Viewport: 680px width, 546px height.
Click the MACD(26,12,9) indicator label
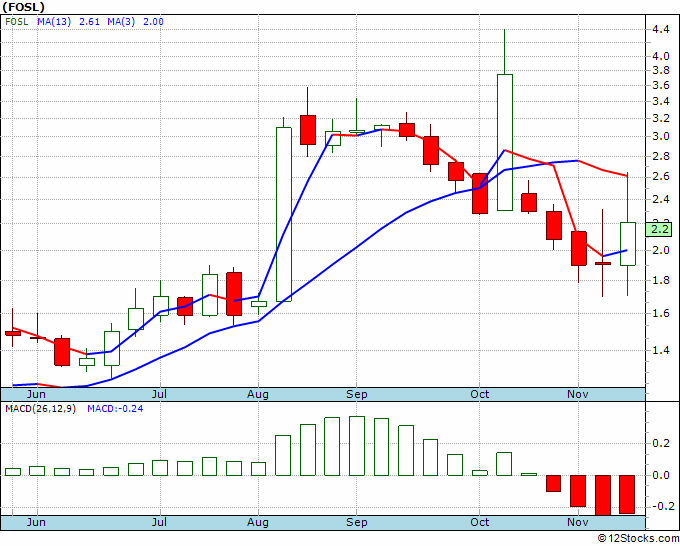(40, 409)
